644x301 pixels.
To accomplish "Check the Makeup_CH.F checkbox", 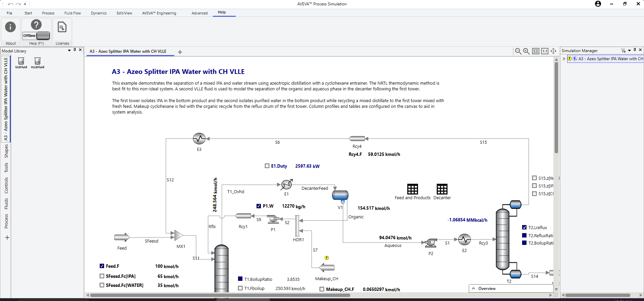I will pyautogui.click(x=322, y=289).
